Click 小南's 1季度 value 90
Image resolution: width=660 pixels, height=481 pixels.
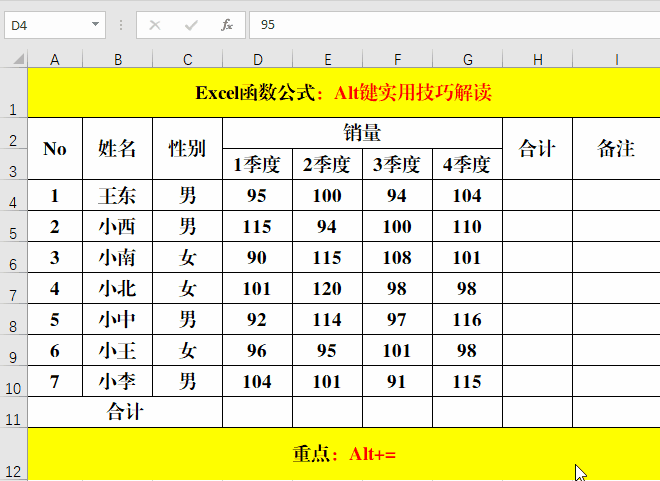[257, 257]
